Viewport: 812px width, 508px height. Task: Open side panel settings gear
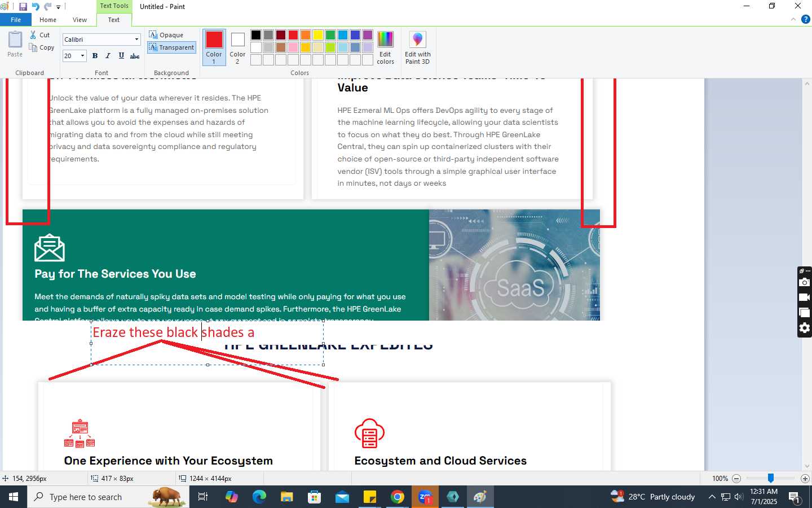coord(805,328)
